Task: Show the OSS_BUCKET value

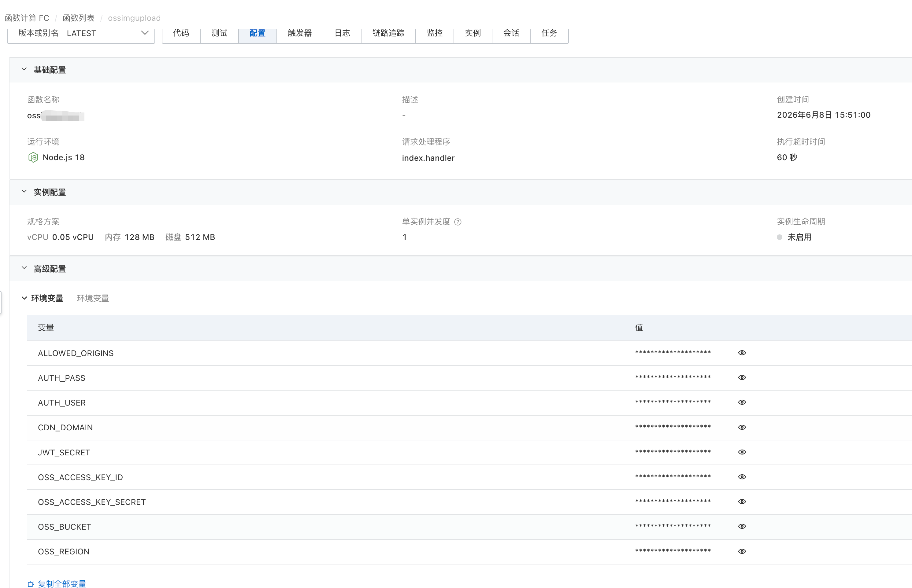Action: pos(742,527)
